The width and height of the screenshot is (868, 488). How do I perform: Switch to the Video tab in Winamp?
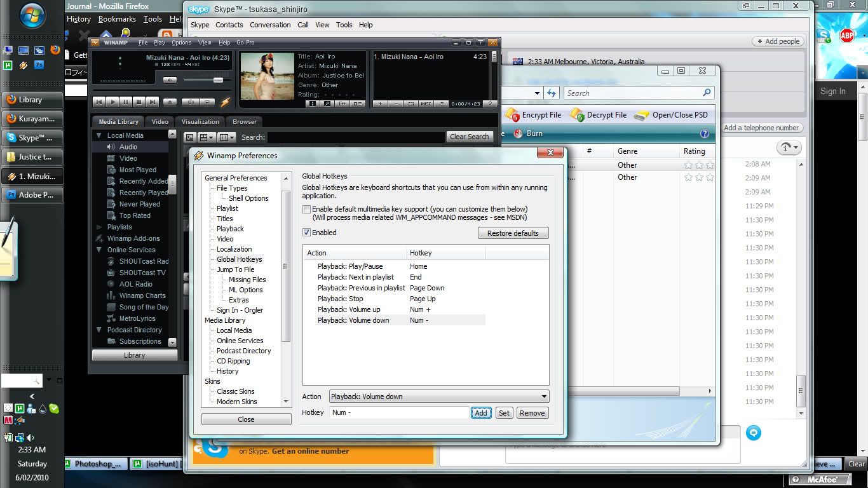point(160,121)
